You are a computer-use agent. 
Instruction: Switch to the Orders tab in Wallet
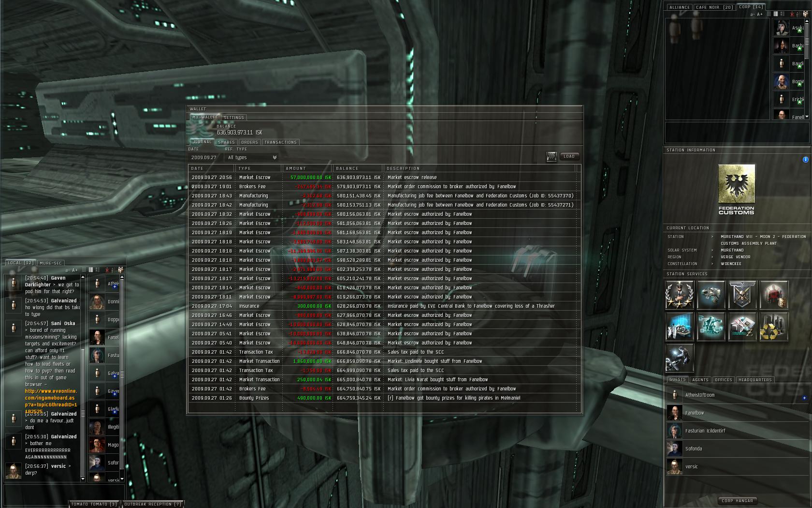(x=249, y=142)
